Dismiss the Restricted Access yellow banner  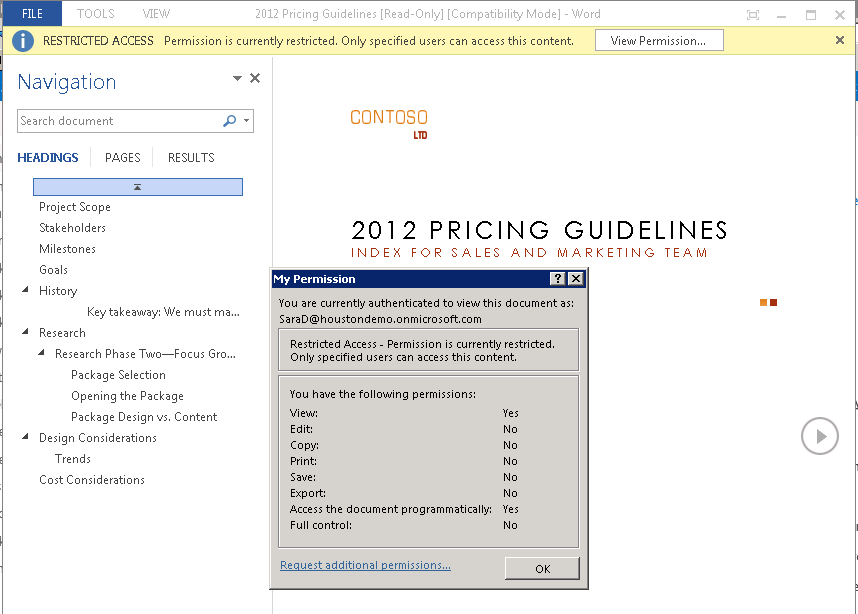tap(840, 40)
